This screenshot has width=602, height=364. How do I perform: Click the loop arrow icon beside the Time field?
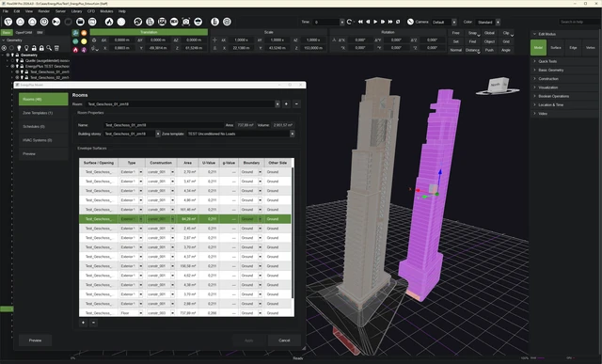[x=349, y=22]
